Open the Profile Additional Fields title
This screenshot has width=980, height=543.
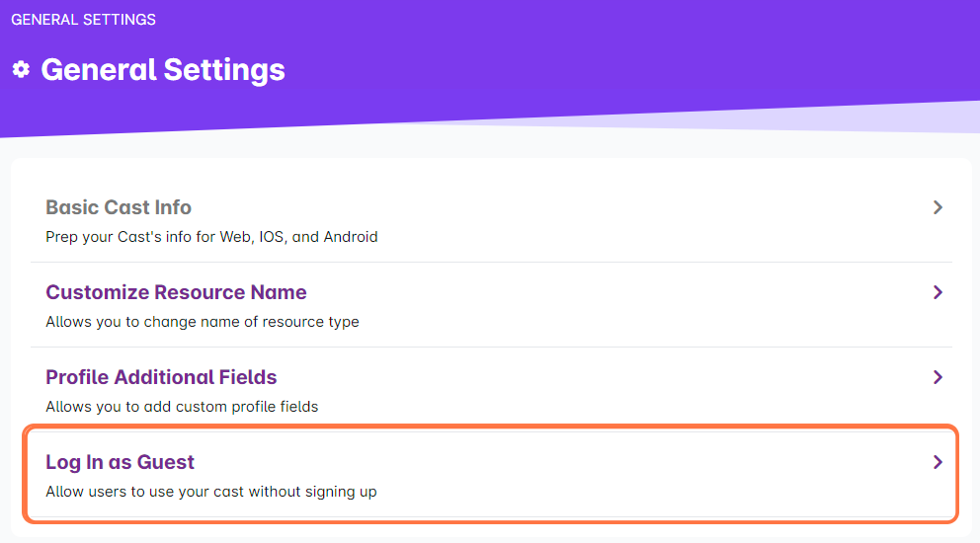point(161,377)
